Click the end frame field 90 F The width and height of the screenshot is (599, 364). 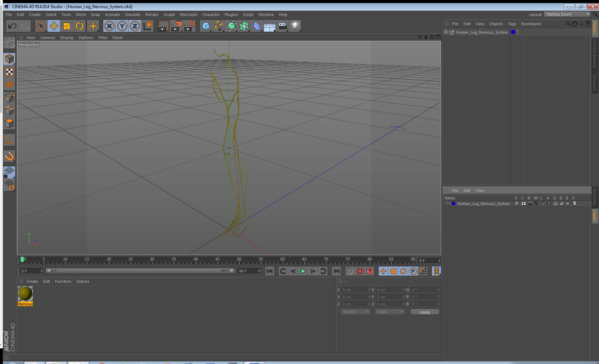(x=249, y=271)
